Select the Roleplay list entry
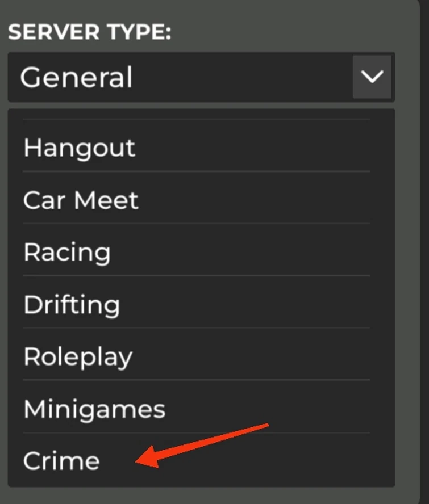Image resolution: width=429 pixels, height=504 pixels. 77,356
